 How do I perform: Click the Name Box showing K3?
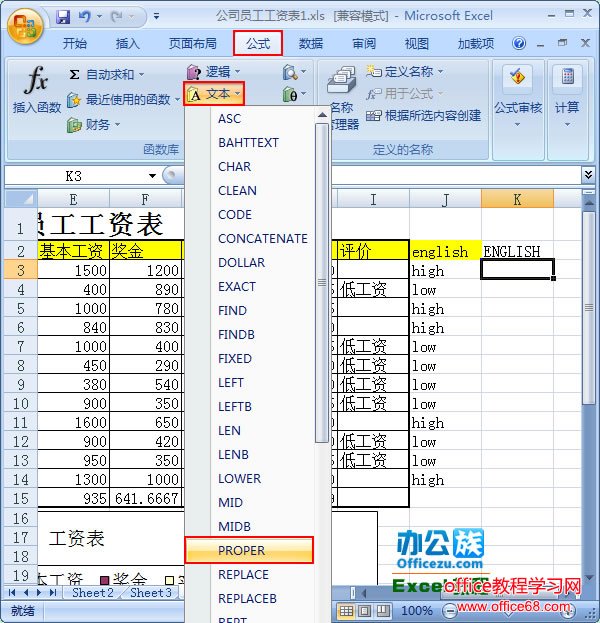[74, 176]
